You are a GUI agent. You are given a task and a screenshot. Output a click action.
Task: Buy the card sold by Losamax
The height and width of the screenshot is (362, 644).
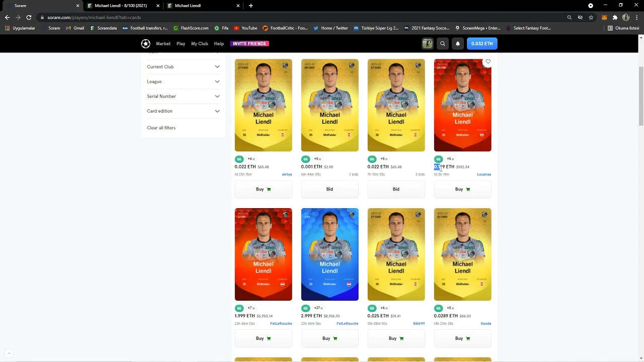coord(462,189)
